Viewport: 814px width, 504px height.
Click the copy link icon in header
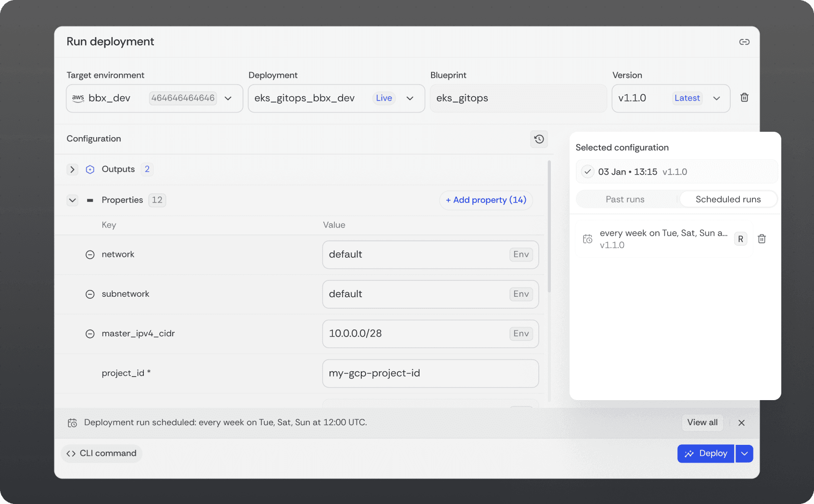(x=744, y=42)
